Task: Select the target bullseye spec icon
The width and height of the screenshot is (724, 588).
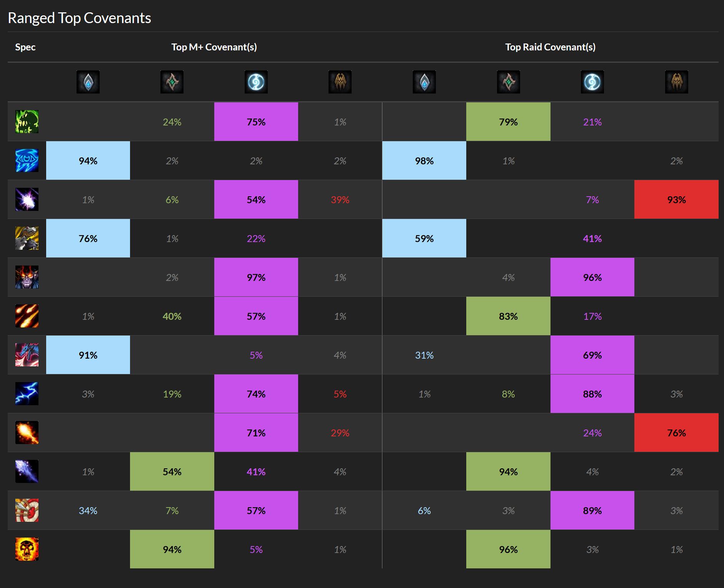Action: [x=27, y=510]
